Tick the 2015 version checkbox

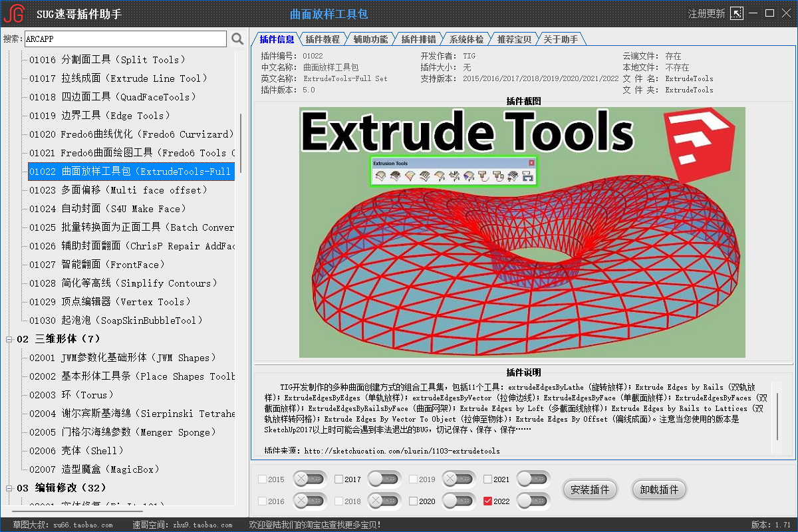262,479
